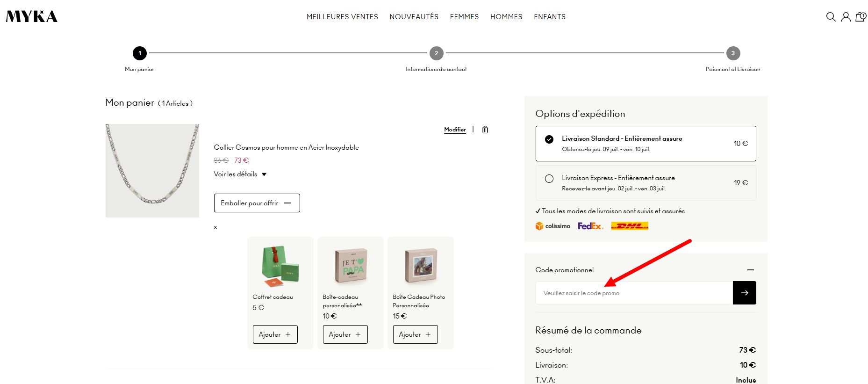Select Livraison Standard shipping option
The height and width of the screenshot is (384, 868).
pos(646,144)
